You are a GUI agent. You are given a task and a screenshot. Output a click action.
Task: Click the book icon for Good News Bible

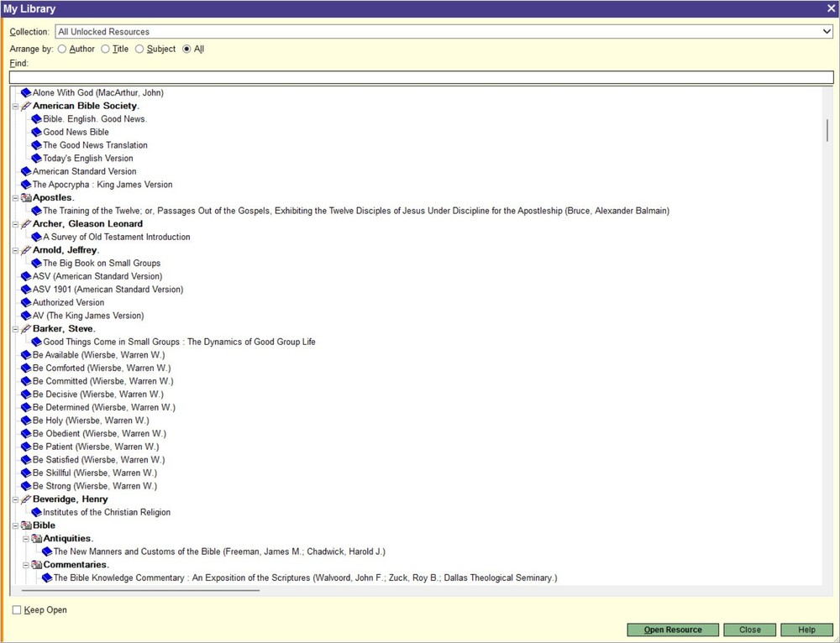tap(35, 132)
